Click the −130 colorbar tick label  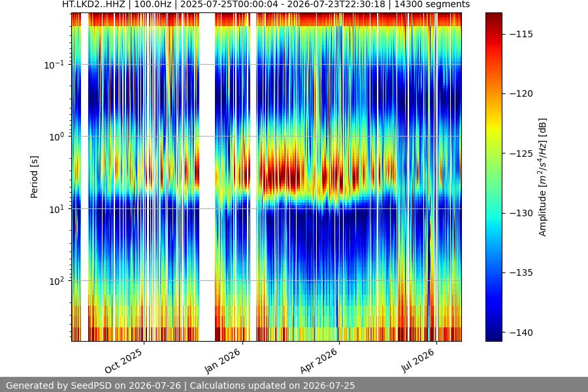pyautogui.click(x=521, y=213)
